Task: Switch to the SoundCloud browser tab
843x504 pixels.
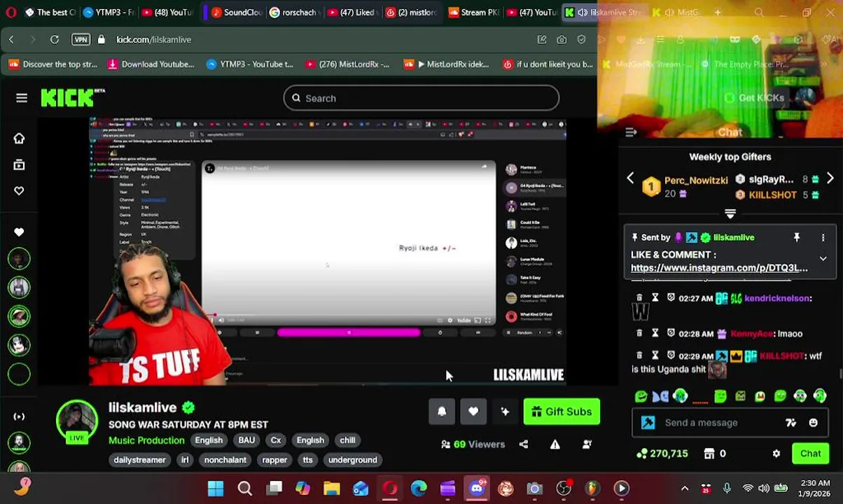Action: [x=236, y=12]
